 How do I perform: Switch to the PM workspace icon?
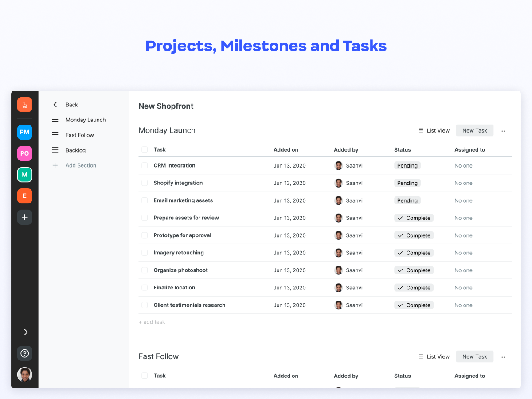pyautogui.click(x=25, y=132)
